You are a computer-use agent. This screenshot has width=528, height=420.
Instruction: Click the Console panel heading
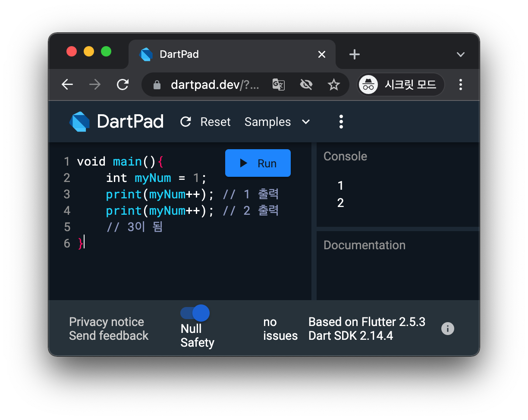click(345, 156)
